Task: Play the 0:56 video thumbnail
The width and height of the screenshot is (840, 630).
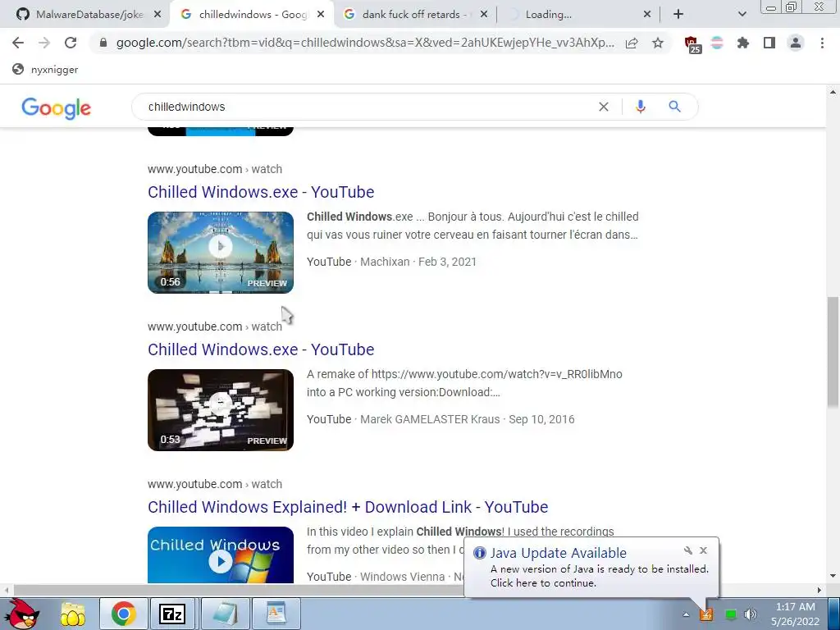Action: [221, 253]
